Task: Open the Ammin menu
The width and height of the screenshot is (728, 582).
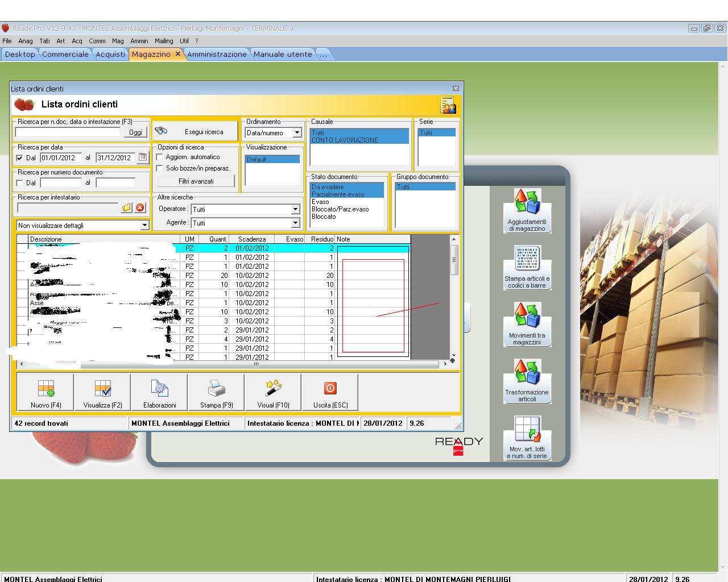Action: [x=139, y=41]
